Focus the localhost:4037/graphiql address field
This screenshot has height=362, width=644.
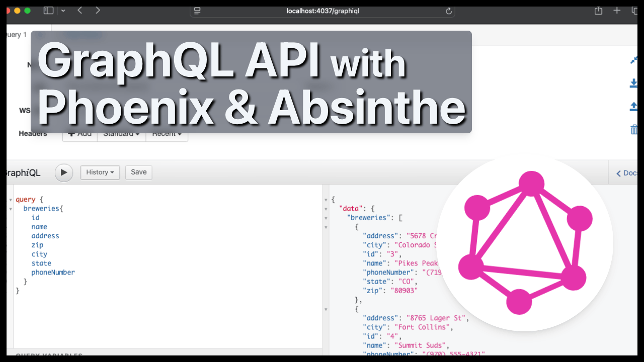323,11
